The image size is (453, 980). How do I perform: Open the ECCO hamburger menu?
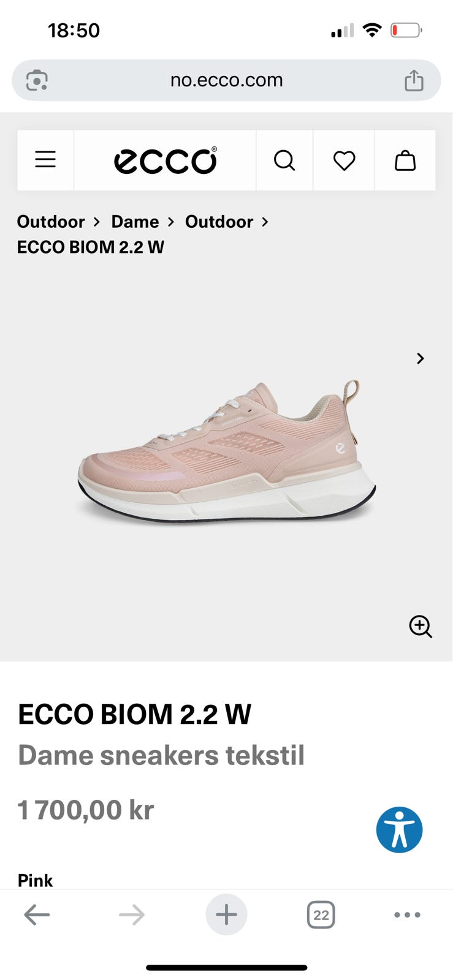(x=45, y=160)
